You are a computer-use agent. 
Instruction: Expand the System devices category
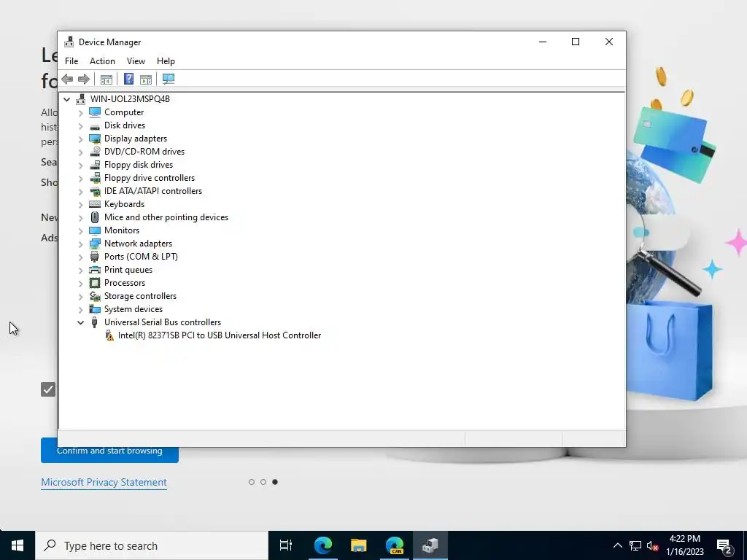click(x=80, y=309)
